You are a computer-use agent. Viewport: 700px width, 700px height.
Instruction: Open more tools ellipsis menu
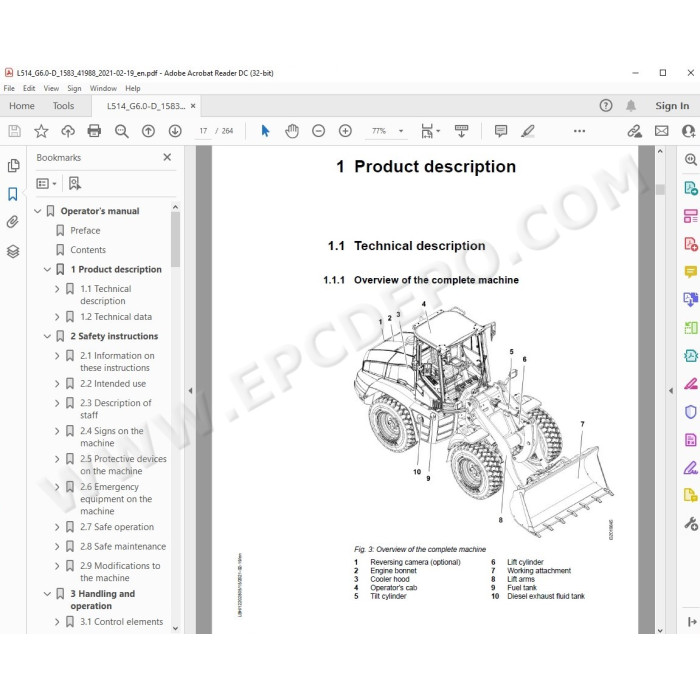(x=579, y=131)
